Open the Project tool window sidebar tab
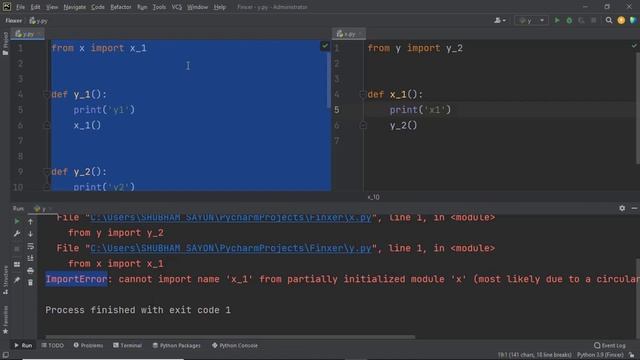This screenshot has width=640, height=360. [5, 44]
